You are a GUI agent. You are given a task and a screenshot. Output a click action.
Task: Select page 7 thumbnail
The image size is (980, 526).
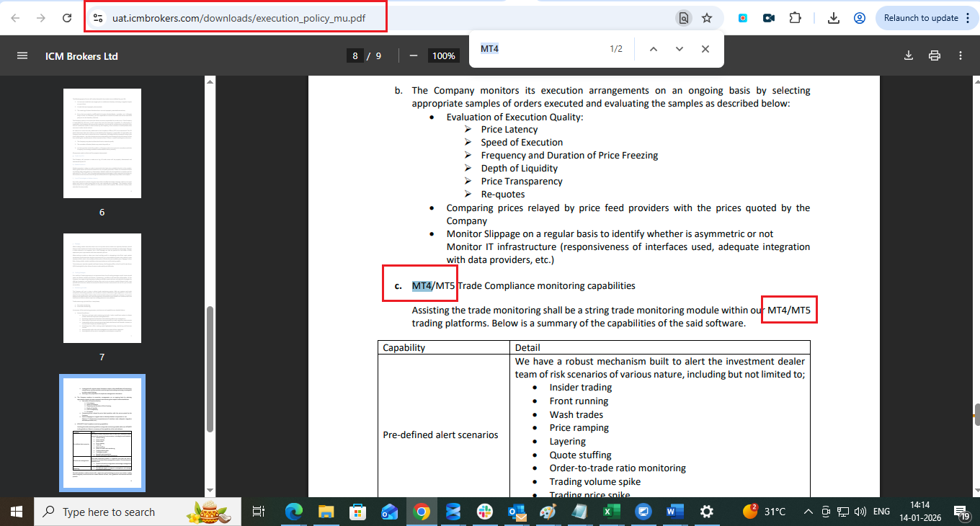point(102,288)
